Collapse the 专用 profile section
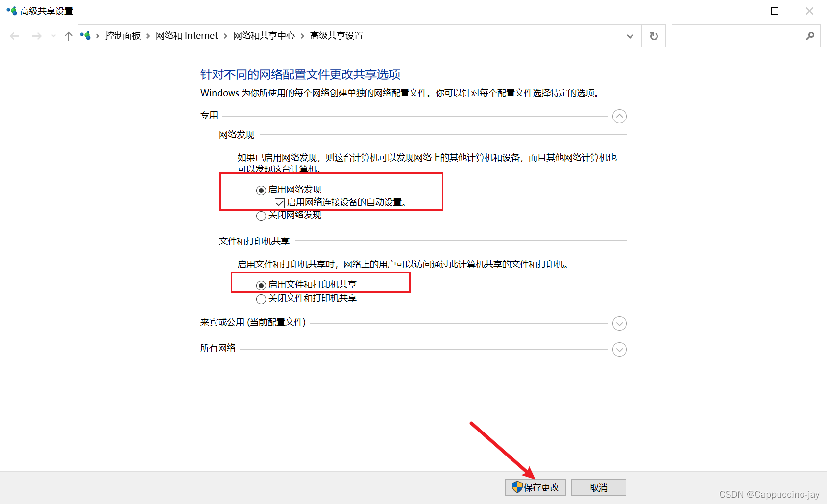 [619, 116]
